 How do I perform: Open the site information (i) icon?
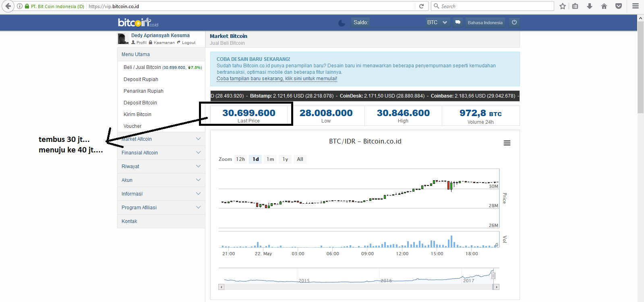pyautogui.click(x=20, y=6)
